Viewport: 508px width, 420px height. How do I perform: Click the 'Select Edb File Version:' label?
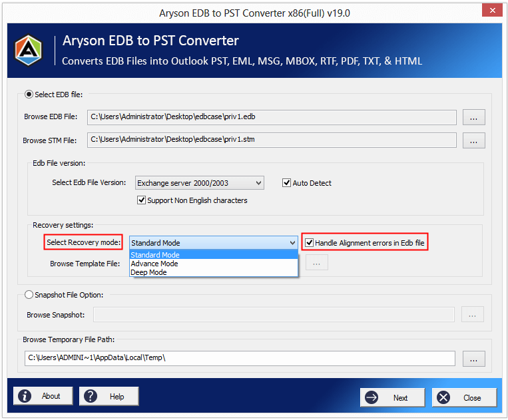click(89, 182)
